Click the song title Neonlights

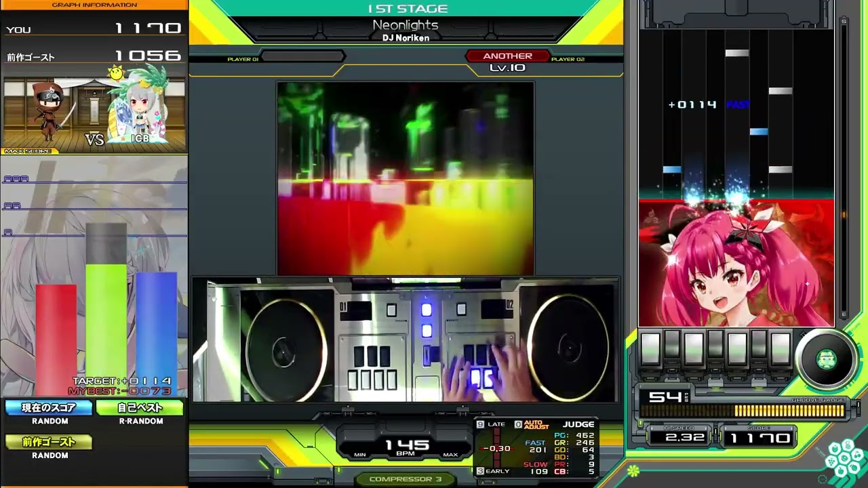(x=406, y=25)
